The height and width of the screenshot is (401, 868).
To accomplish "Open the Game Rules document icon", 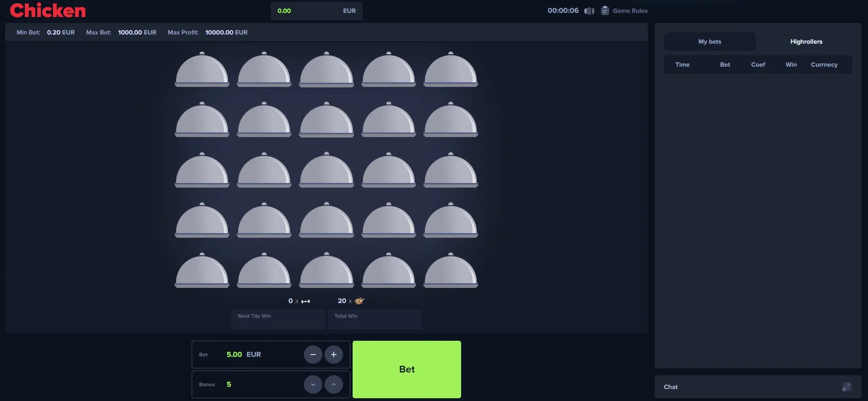I will point(605,11).
